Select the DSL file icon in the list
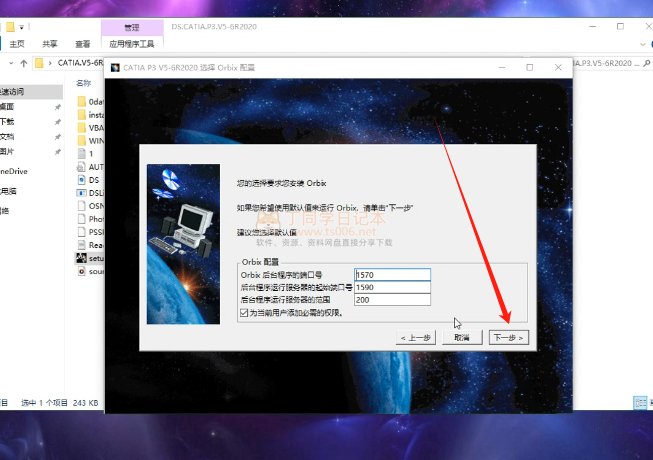653x460 pixels. [82, 193]
